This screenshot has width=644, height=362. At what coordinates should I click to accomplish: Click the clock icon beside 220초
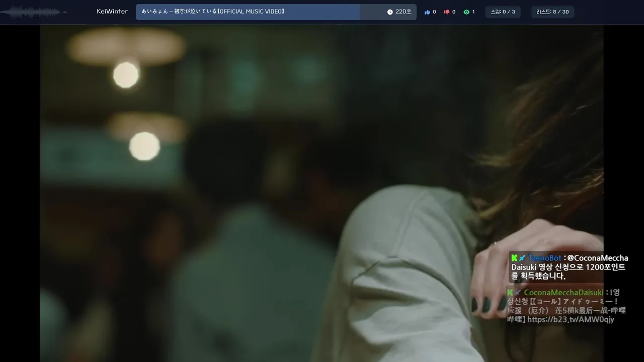click(390, 12)
